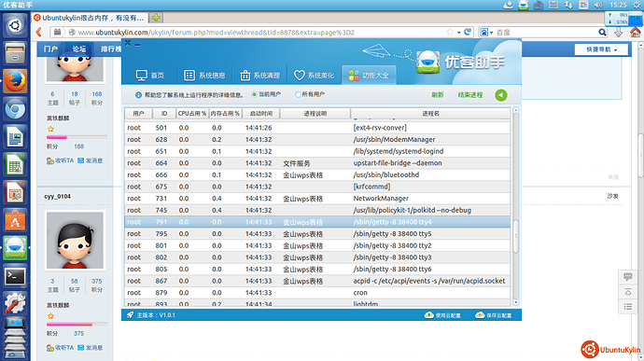The image size is (644, 361).
Task: Open the network connection indicator
Action: point(568,5)
